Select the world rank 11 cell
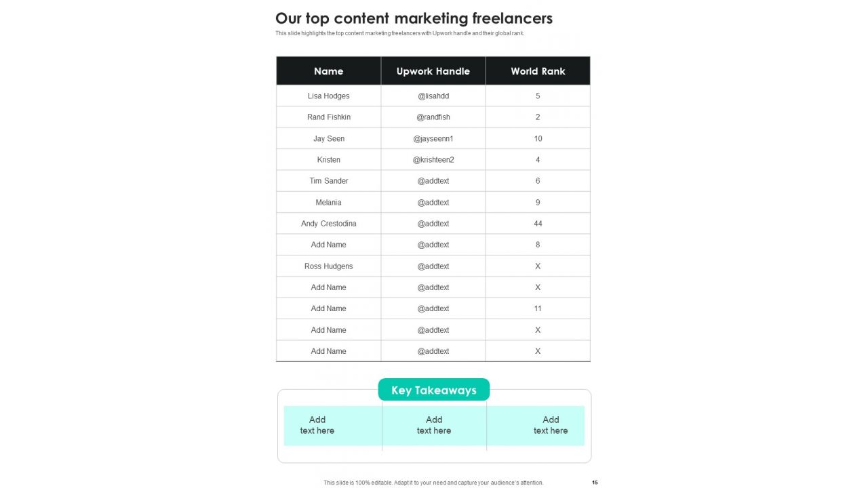 pos(538,308)
